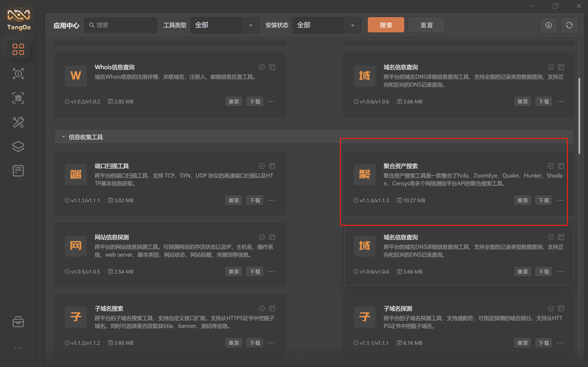588x367 pixels.
Task: Reinstall Whois信息查询 with 重装
Action: point(234,101)
